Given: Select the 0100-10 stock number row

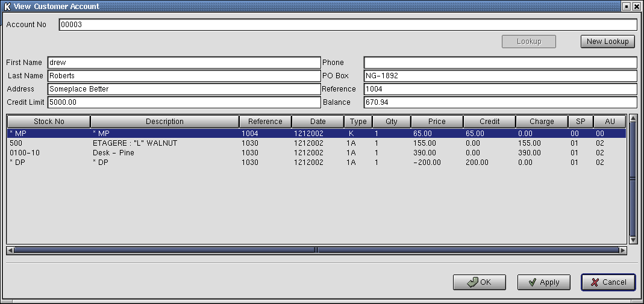Looking at the screenshot, I should [x=317, y=153].
